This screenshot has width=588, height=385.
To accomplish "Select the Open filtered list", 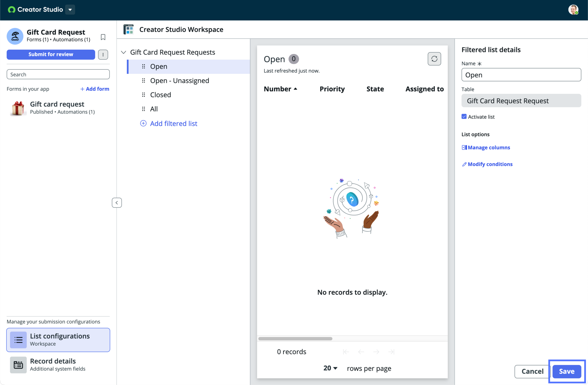I will [189, 66].
